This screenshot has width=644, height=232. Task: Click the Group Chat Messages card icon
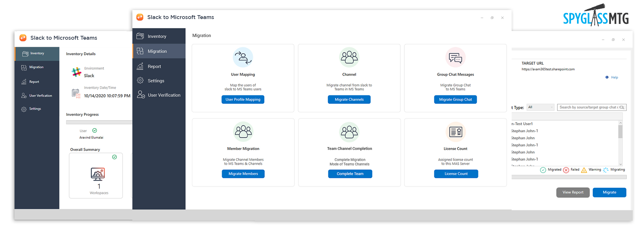455,57
